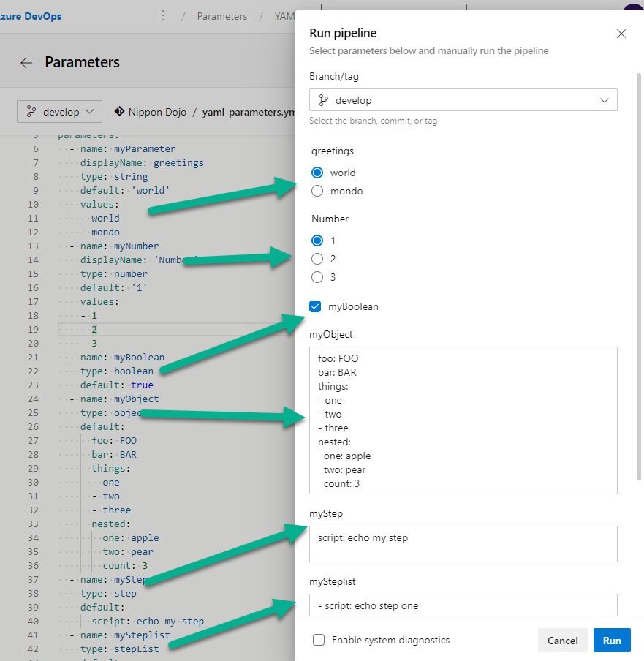Enable system diagnostics checkbox
Image resolution: width=644 pixels, height=661 pixels.
tap(319, 641)
